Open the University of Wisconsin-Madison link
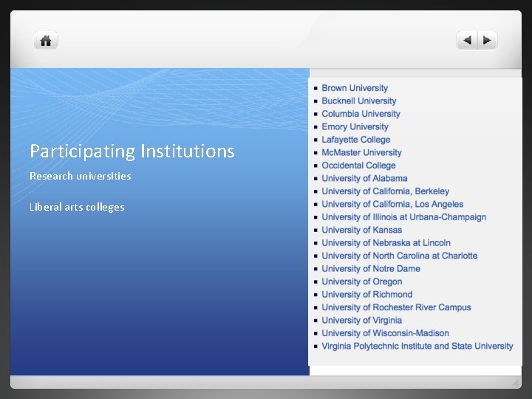532x399 pixels. coord(386,332)
